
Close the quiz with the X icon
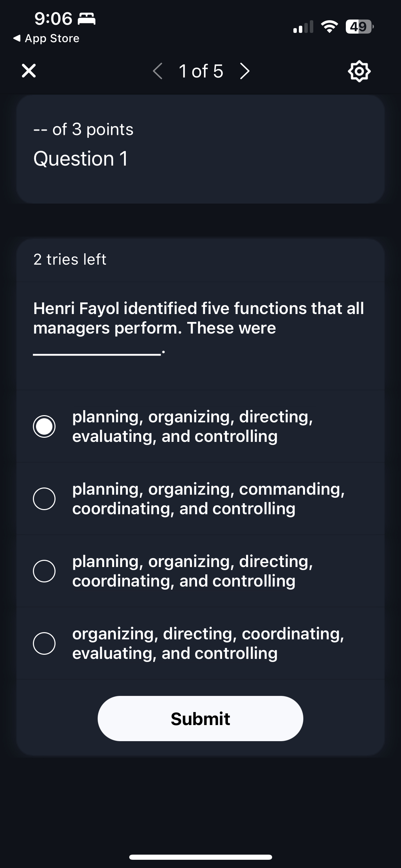(29, 71)
